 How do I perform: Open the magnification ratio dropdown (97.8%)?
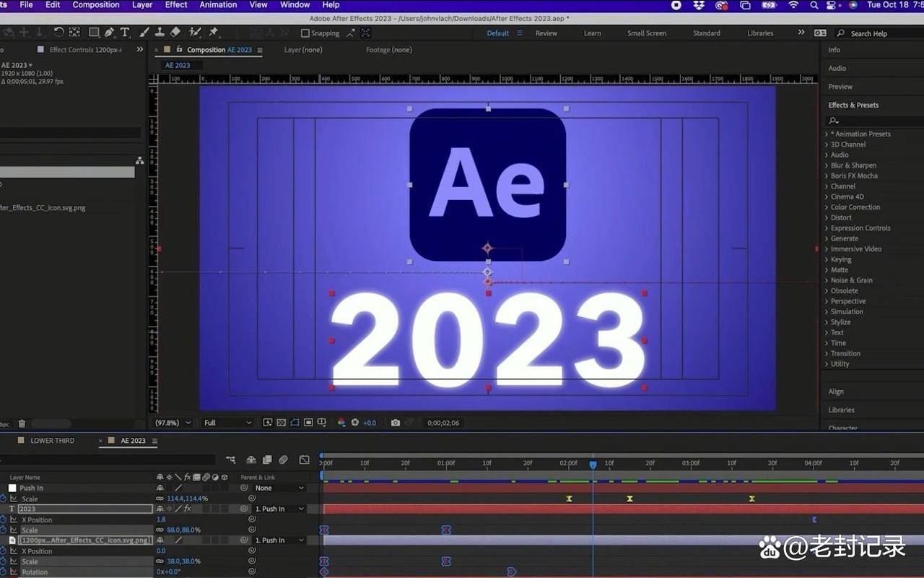173,423
